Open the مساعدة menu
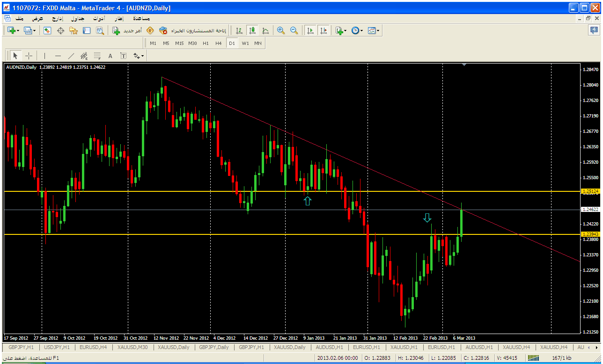 (x=141, y=18)
